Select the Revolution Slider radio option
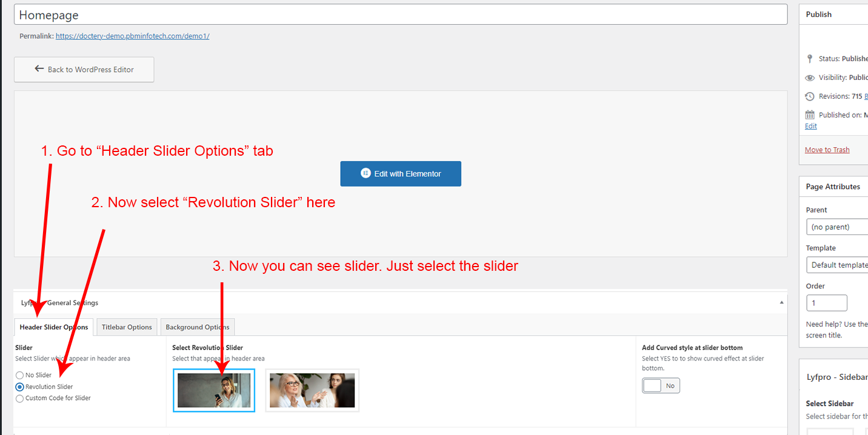This screenshot has height=435, width=868. pyautogui.click(x=20, y=387)
